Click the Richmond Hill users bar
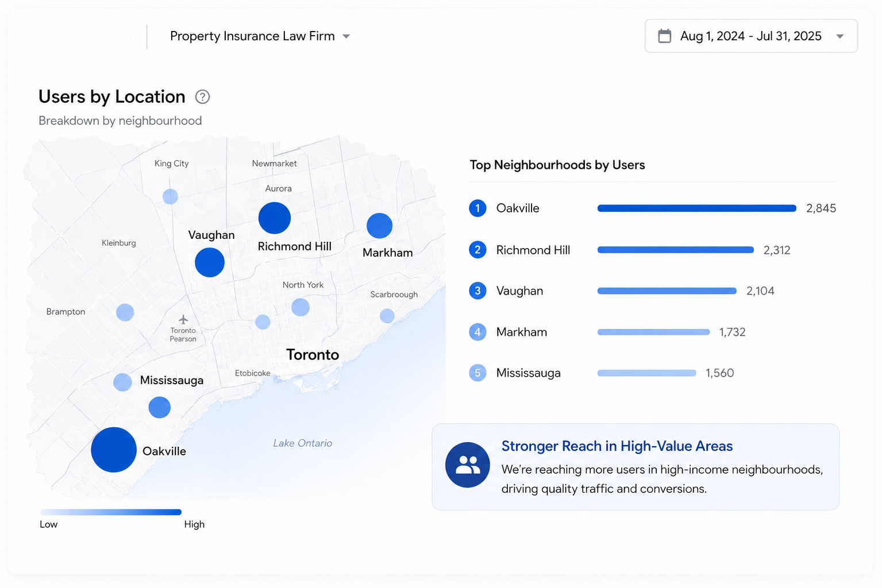This screenshot has height=588, width=882. tap(676, 250)
